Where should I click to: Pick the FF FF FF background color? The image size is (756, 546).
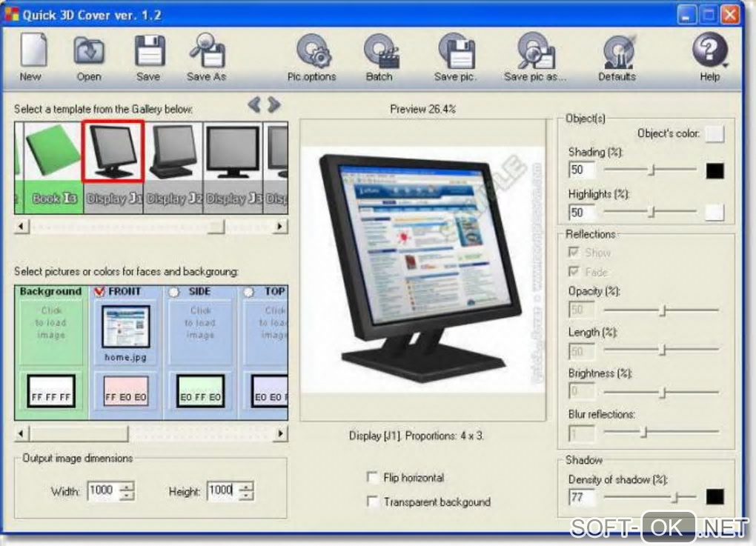51,391
